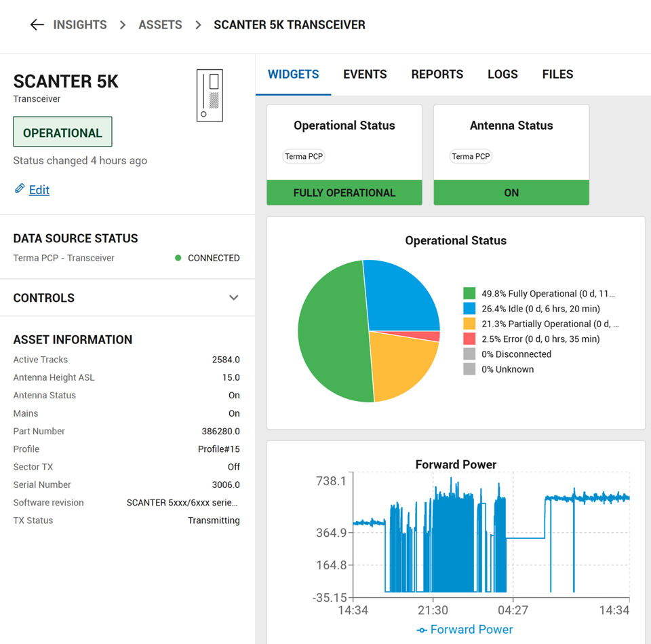The width and height of the screenshot is (651, 644).
Task: Navigate to the ASSETS breadcrumb
Action: tap(160, 24)
